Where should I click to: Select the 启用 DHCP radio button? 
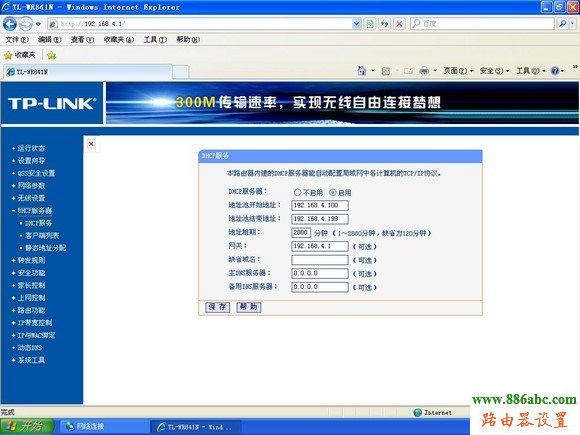tap(333, 192)
